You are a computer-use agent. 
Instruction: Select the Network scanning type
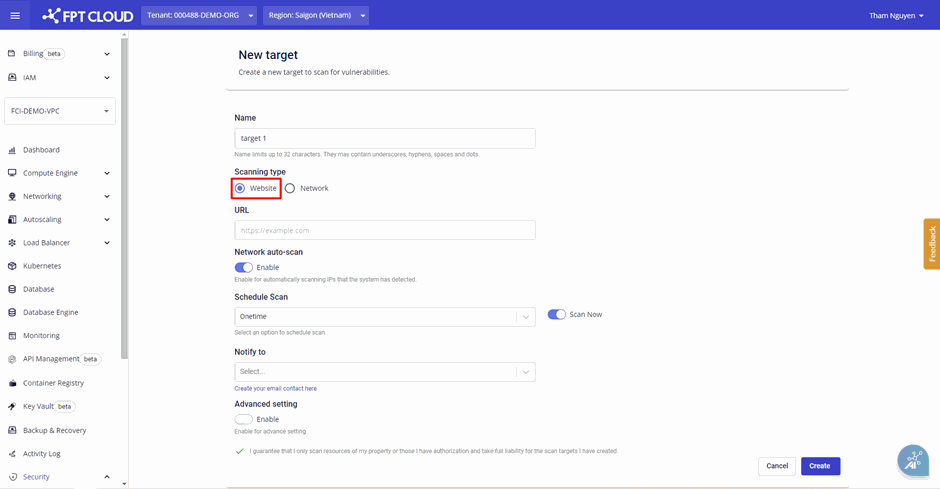290,188
